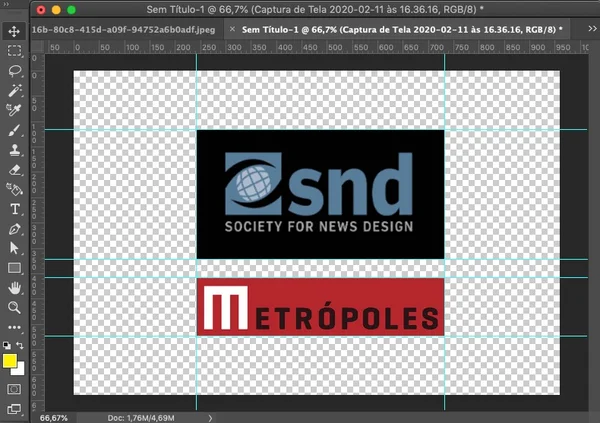Show hidden document tabs with double chevron
This screenshot has height=423, width=600.
coord(592,29)
